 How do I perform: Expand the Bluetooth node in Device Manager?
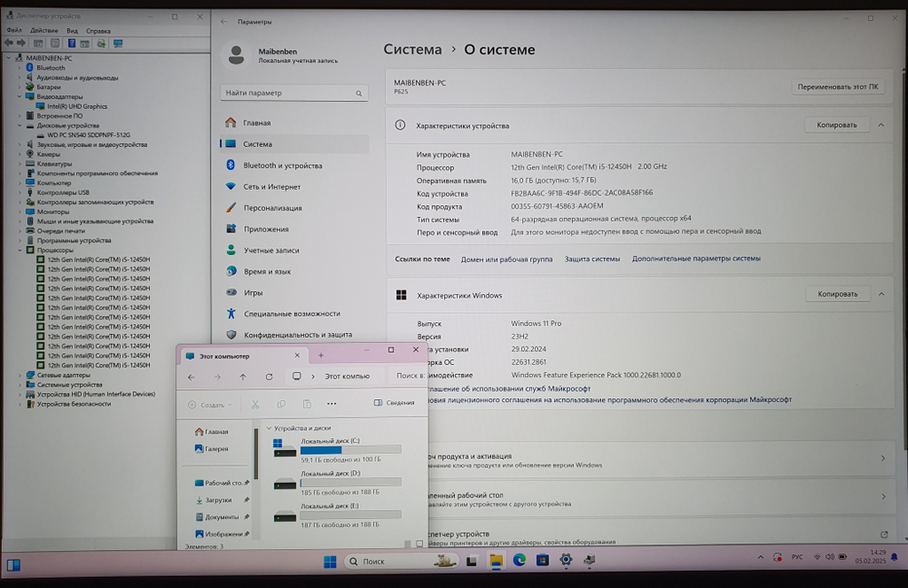point(18,67)
